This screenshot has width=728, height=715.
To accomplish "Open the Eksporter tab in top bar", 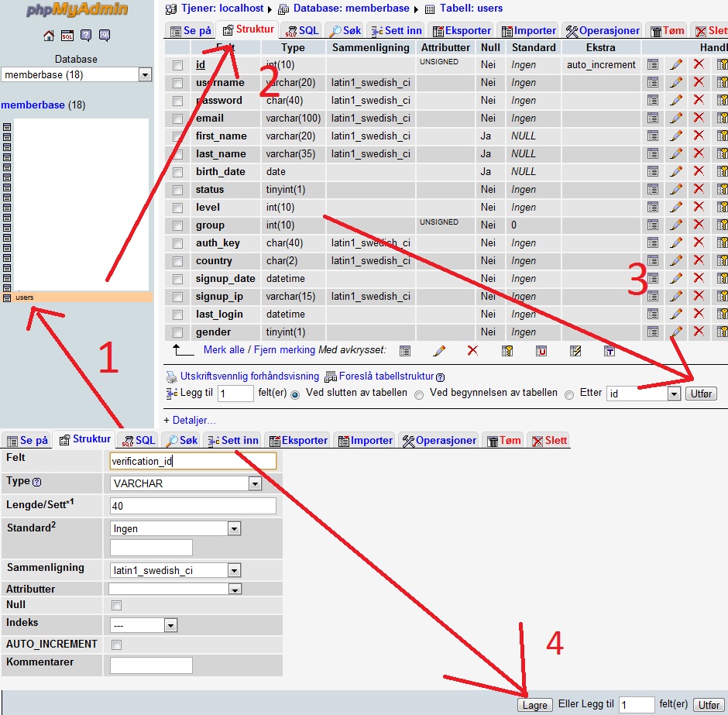I will (462, 31).
